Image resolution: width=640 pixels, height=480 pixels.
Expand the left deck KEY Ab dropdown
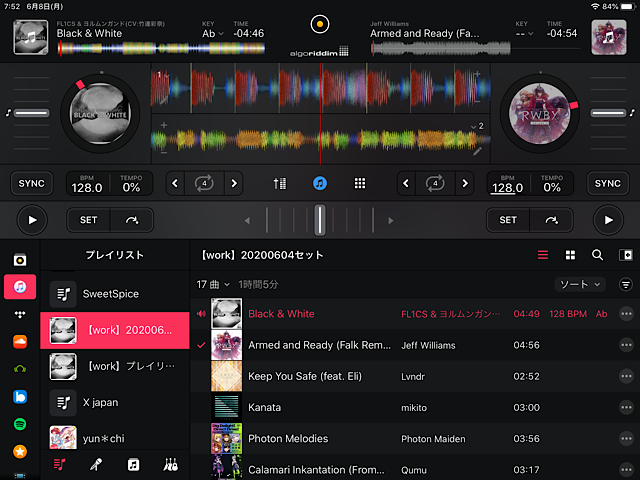click(213, 33)
